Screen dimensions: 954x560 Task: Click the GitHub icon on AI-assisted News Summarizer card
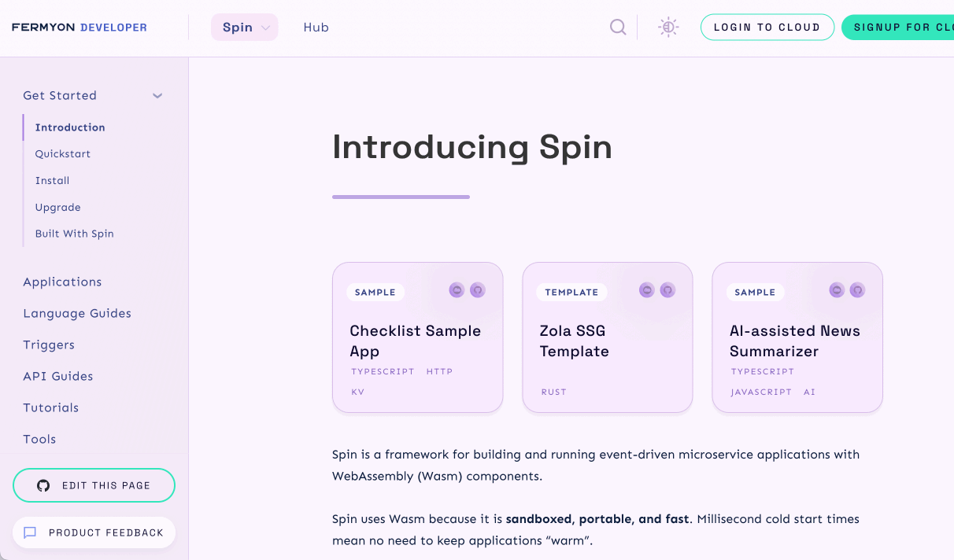tap(856, 289)
